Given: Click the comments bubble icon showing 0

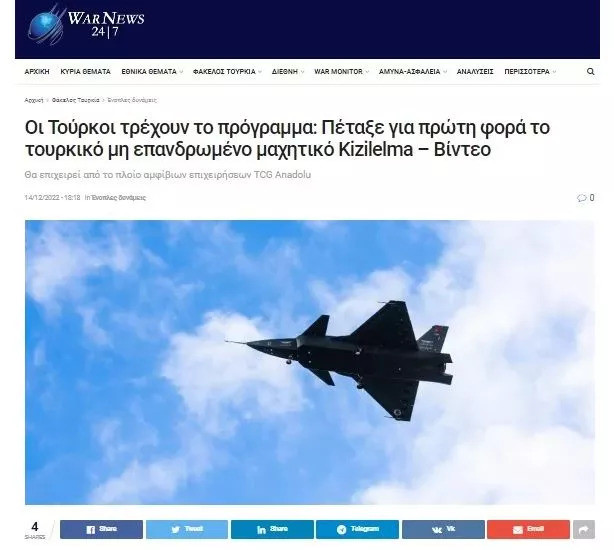Looking at the screenshot, I should tap(581, 198).
